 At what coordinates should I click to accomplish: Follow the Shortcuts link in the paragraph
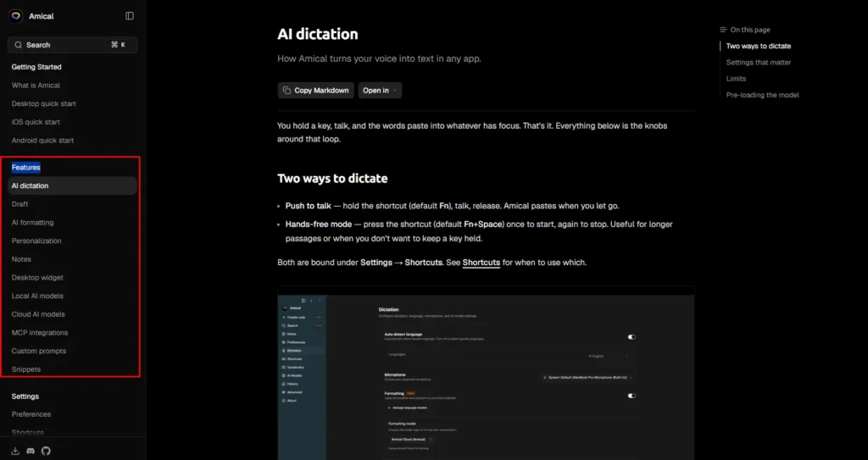pos(481,263)
